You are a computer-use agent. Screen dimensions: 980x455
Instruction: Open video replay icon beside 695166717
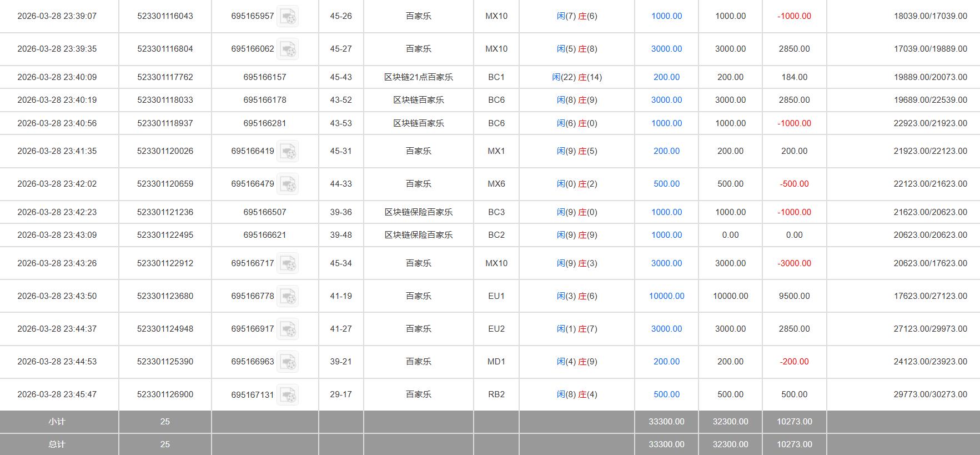point(288,263)
